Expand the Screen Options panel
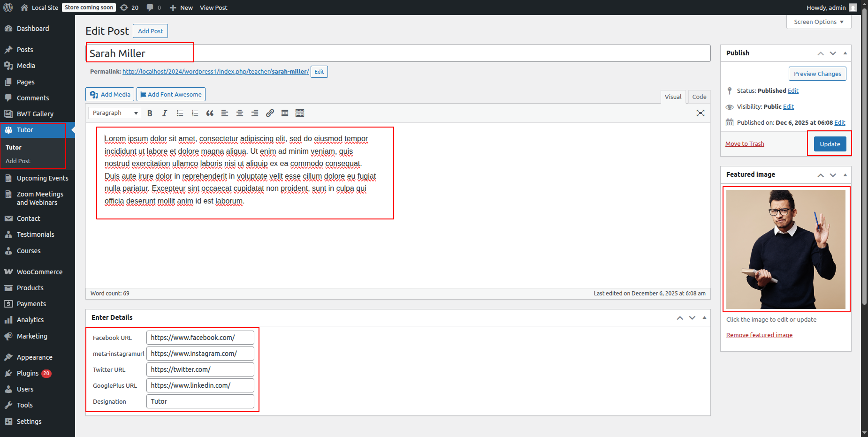This screenshot has height=437, width=868. [x=818, y=22]
